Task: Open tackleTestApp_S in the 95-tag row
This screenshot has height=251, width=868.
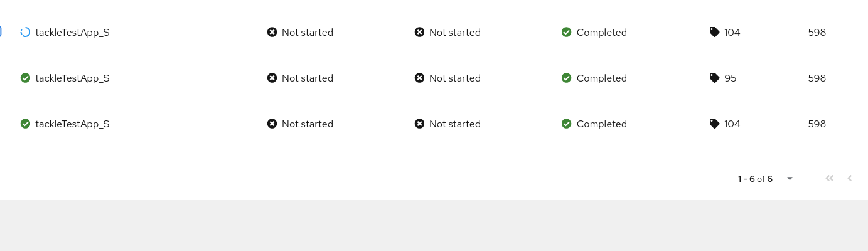Action: click(x=72, y=78)
